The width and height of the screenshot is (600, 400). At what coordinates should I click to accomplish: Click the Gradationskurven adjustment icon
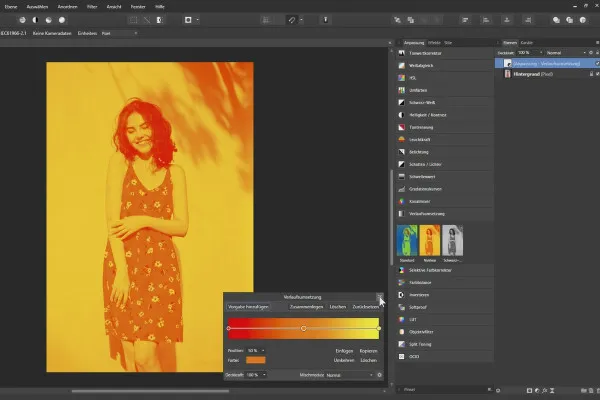pos(401,191)
